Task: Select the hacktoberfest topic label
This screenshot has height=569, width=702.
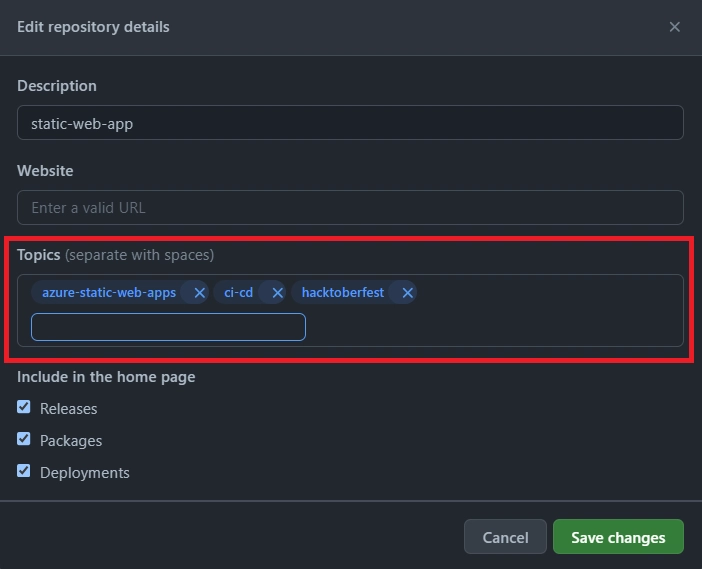Action: pos(342,293)
